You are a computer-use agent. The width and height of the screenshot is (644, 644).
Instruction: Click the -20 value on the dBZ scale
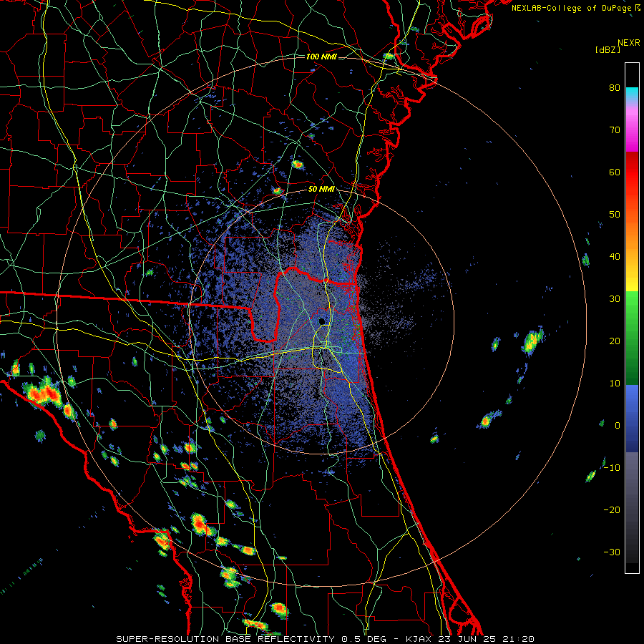point(612,510)
